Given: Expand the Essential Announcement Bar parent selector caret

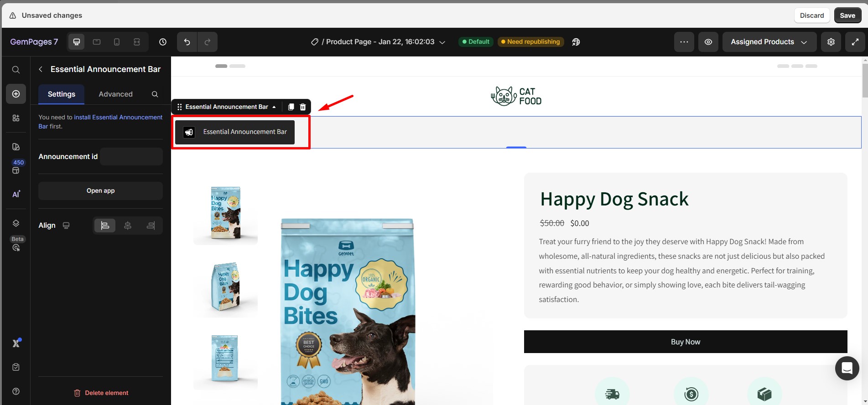Looking at the screenshot, I should point(274,107).
